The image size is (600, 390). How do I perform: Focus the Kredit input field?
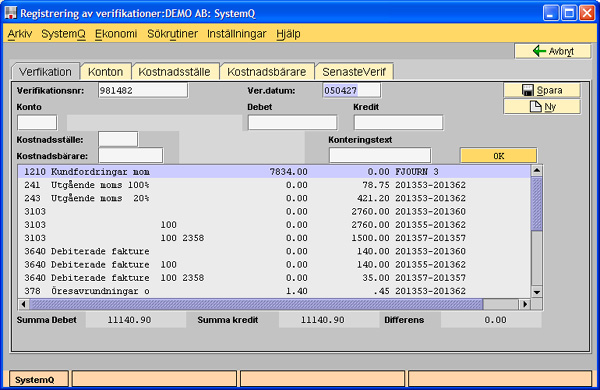[398, 123]
